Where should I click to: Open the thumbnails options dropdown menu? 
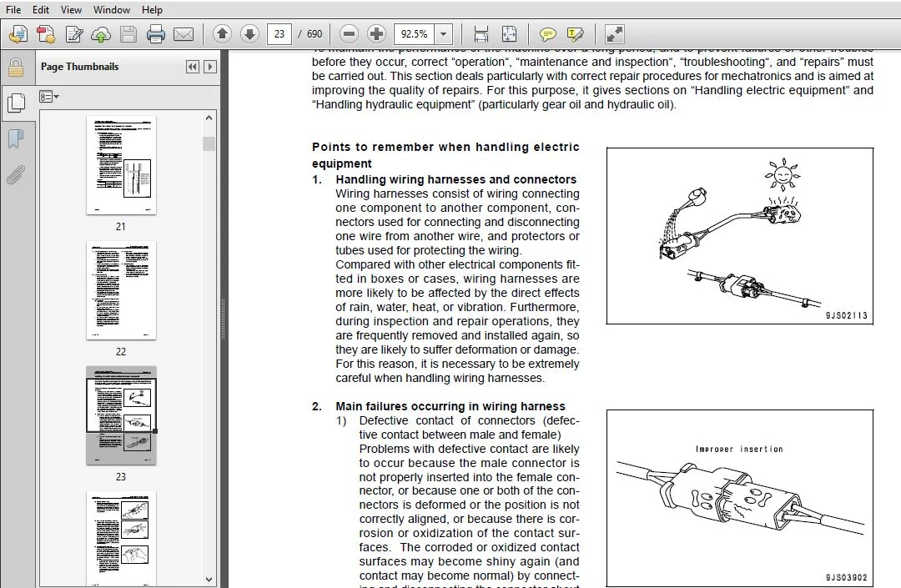pos(49,97)
